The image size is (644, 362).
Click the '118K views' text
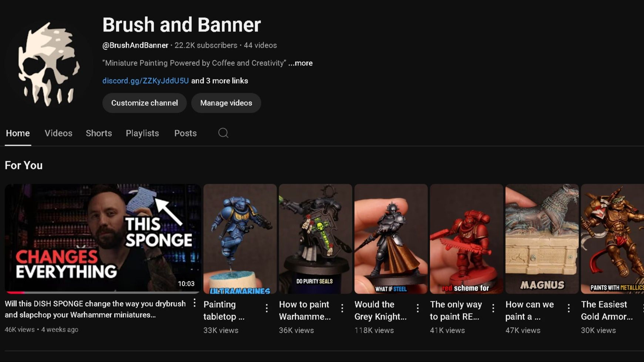[374, 330]
